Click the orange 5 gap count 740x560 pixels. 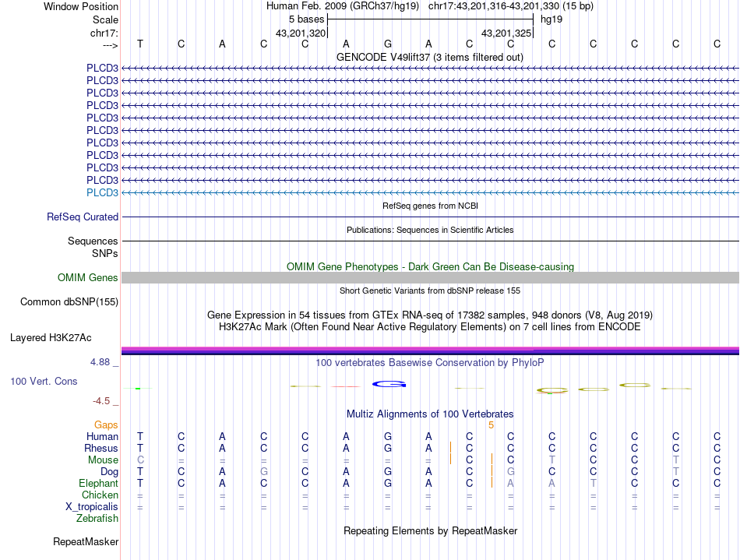[491, 425]
